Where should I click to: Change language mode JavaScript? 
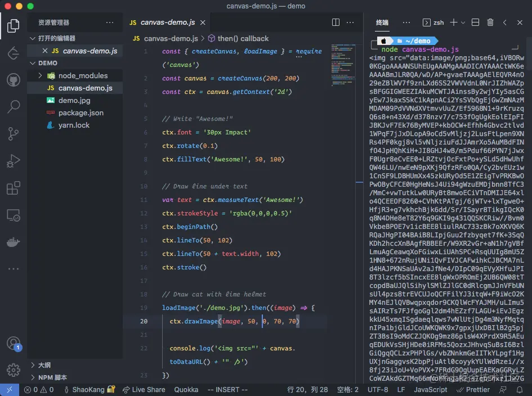tap(430, 390)
